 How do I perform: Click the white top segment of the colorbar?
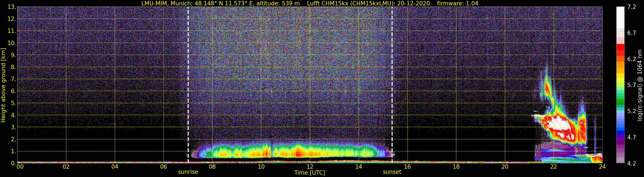[x=620, y=17]
